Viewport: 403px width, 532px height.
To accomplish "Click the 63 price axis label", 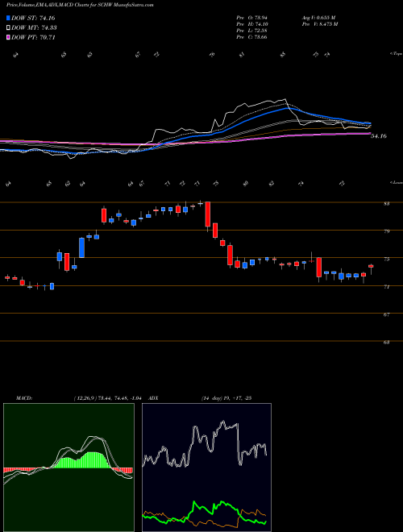I will [386, 343].
